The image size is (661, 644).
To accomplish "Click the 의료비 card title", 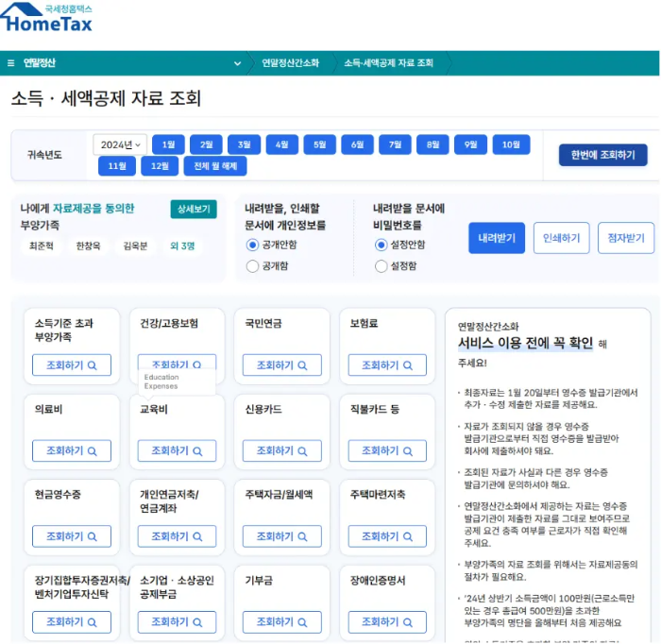I will [x=48, y=409].
